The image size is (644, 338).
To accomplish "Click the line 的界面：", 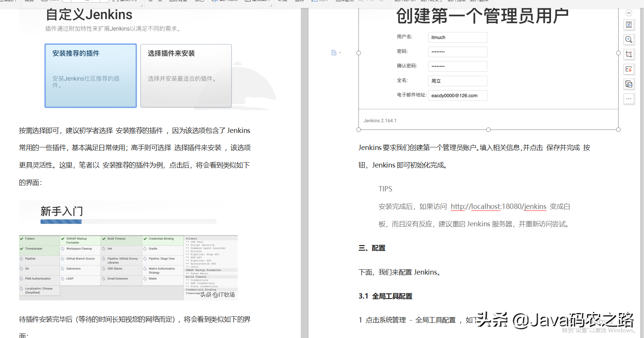I will click(x=31, y=183).
